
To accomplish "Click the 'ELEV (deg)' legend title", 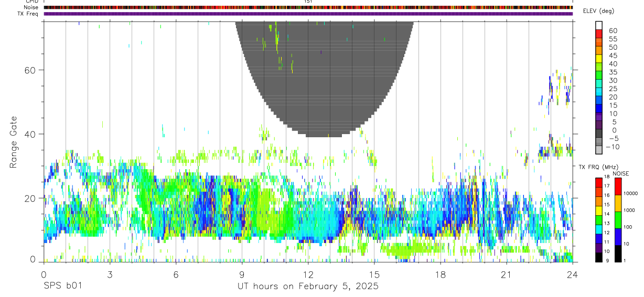I will 598,11.
